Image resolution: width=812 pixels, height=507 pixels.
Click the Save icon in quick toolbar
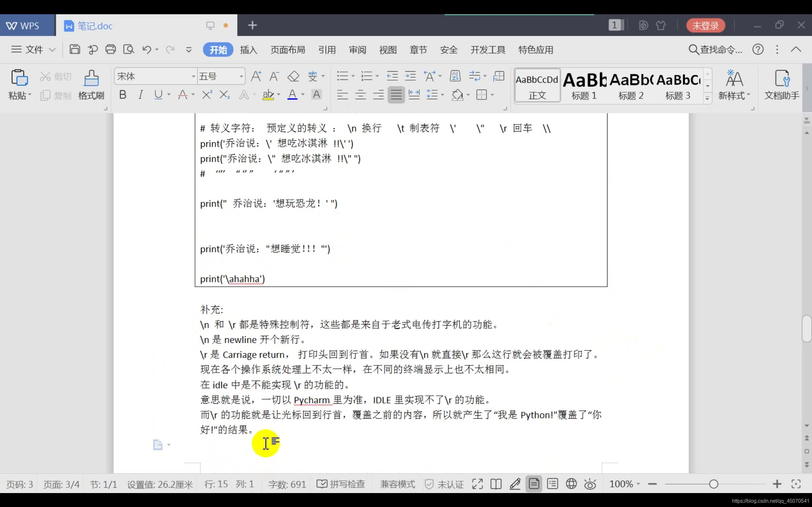point(75,50)
